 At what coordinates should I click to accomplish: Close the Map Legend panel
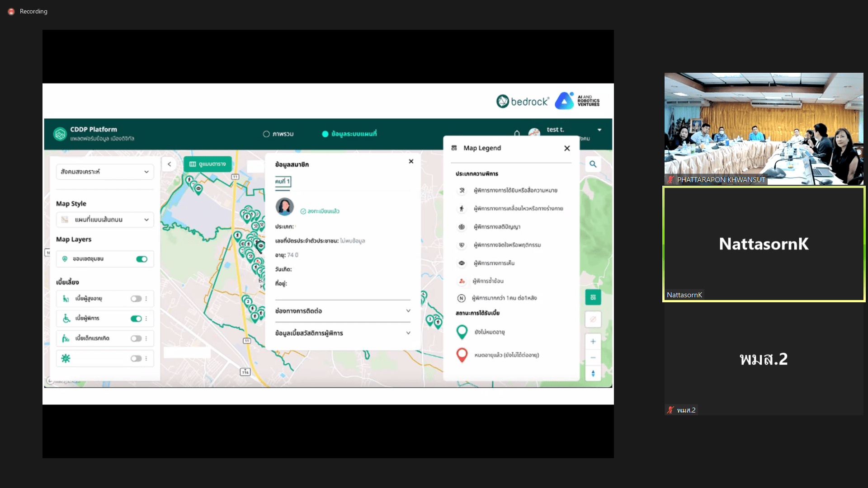[x=567, y=148]
